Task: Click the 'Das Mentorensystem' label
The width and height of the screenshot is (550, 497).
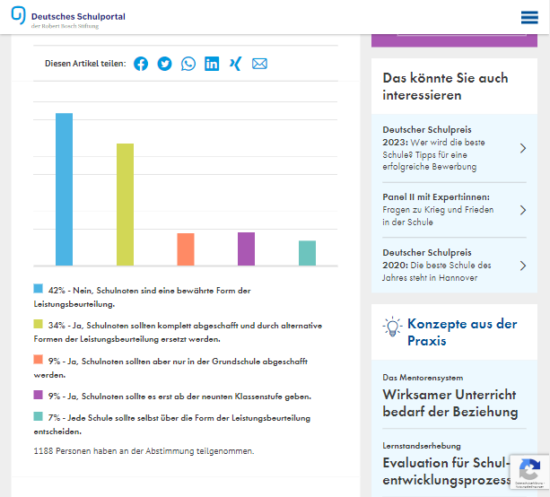Action: (423, 378)
